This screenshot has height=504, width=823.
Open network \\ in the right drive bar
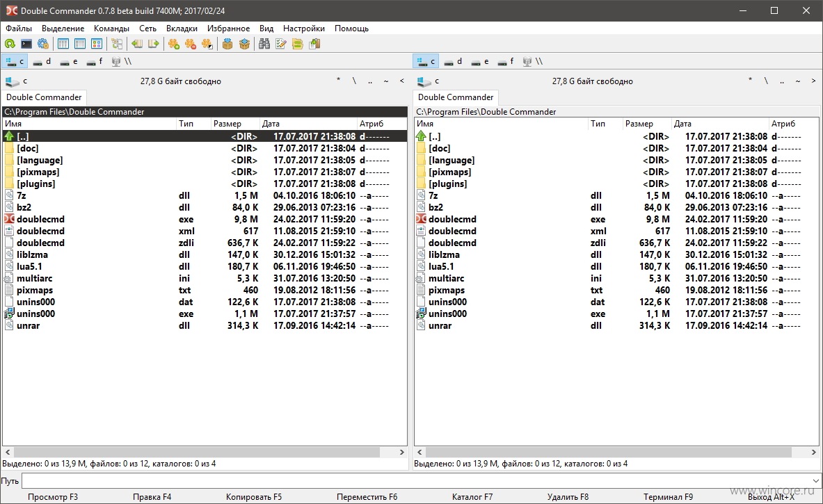[534, 61]
